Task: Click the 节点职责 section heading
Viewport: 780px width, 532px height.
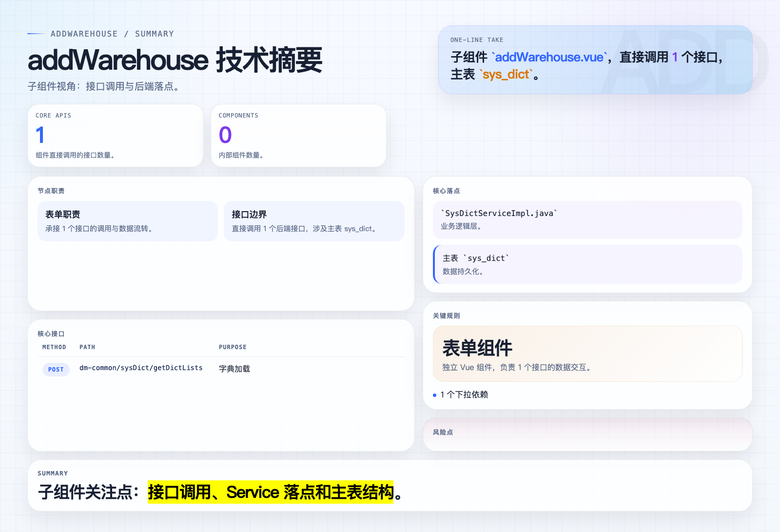Action: (51, 191)
